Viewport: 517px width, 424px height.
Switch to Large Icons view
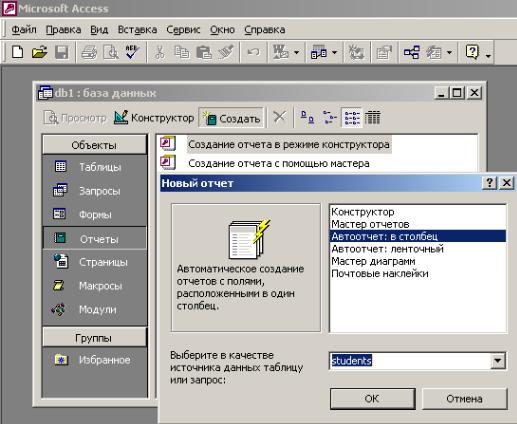[x=307, y=117]
